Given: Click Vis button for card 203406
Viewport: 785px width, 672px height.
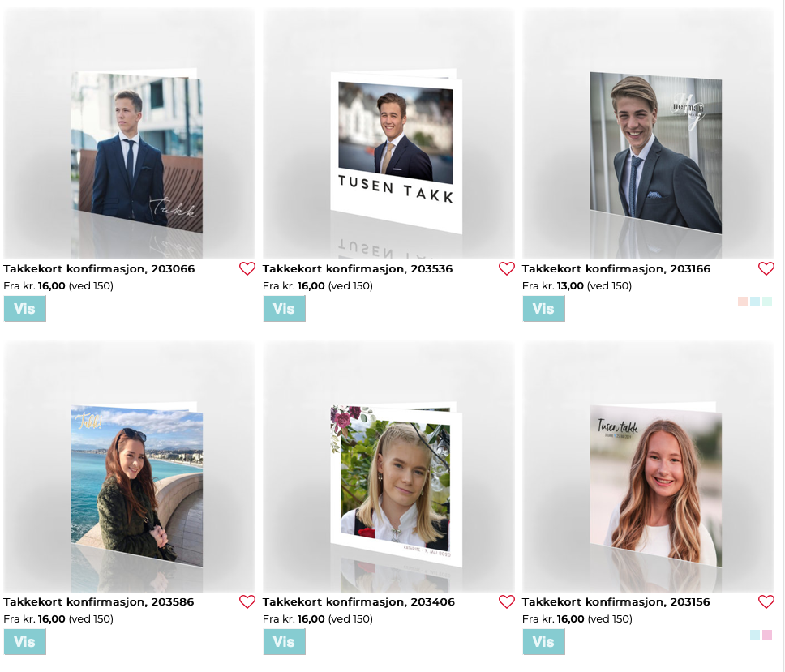Looking at the screenshot, I should pyautogui.click(x=285, y=642).
